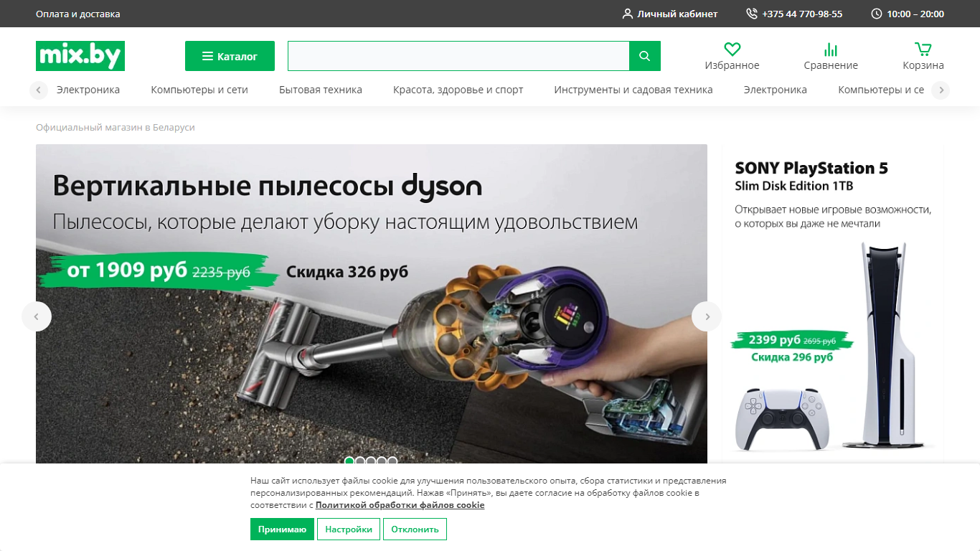The height and width of the screenshot is (551, 980).
Task: Show next banner slide
Action: pos(707,316)
